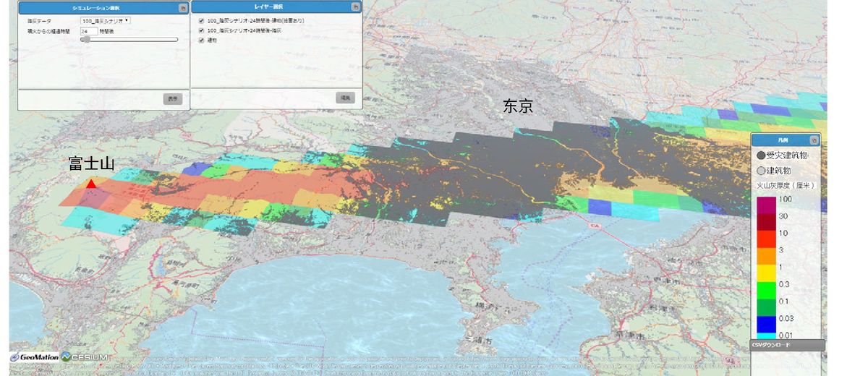
Task: Collapse the layer selection panel via header icon
Action: (355, 7)
